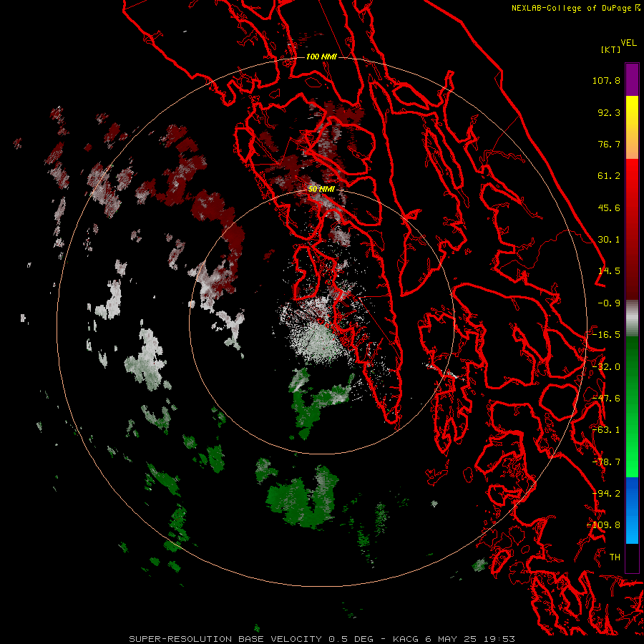Click the 30.1 legend value
This screenshot has height=644, width=644.
pyautogui.click(x=609, y=240)
